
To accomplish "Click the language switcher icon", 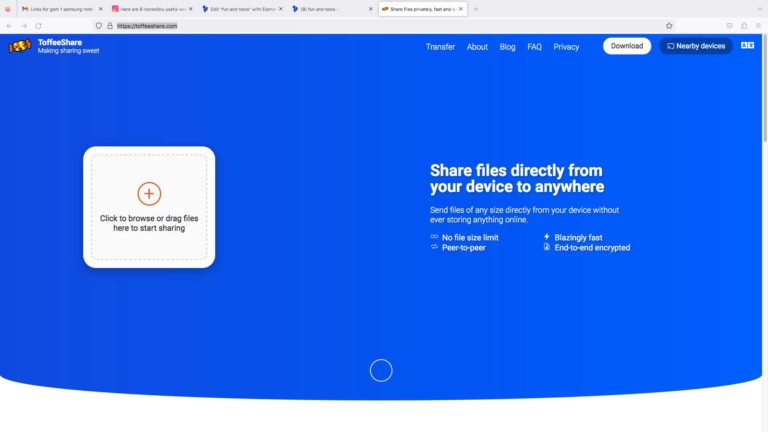I will tap(747, 46).
